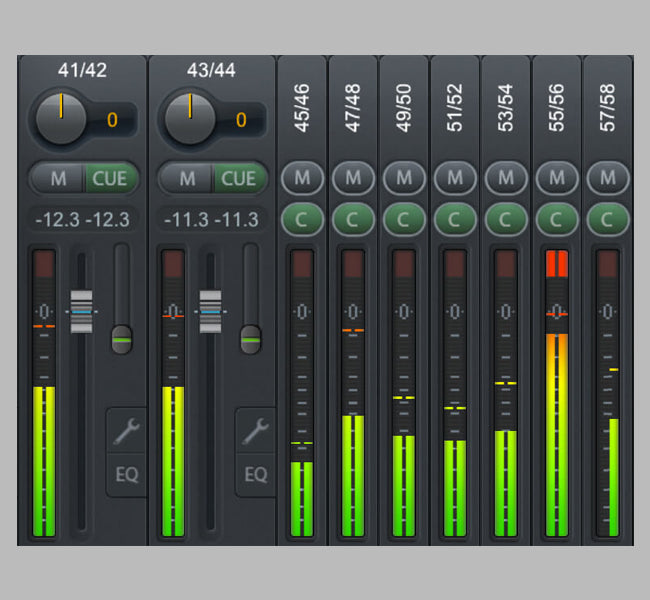Select channel label 49/50
This screenshot has height=600, width=650.
pos(404,108)
